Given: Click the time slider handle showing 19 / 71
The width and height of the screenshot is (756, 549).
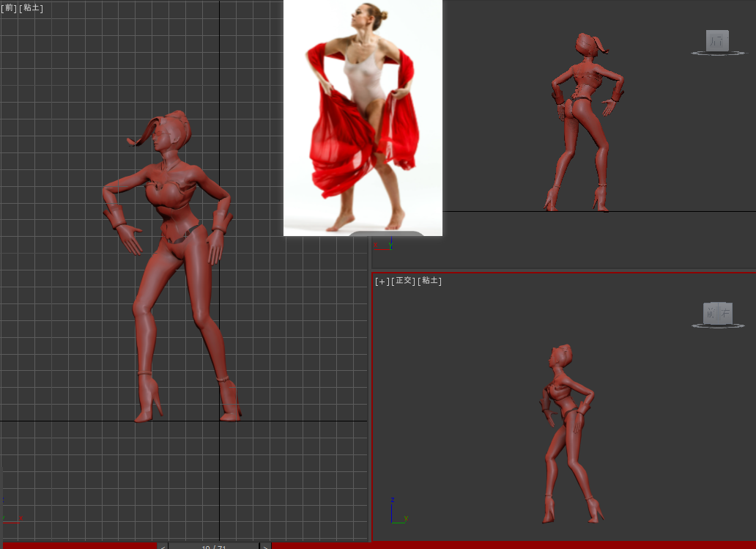Looking at the screenshot, I should (213, 546).
